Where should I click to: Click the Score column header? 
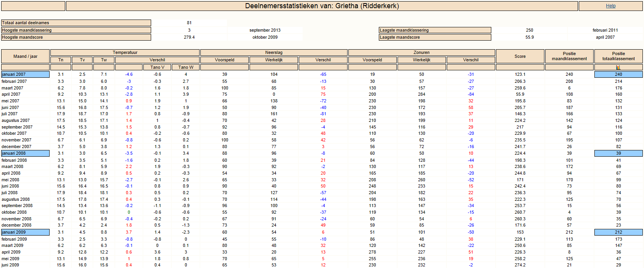(x=520, y=56)
